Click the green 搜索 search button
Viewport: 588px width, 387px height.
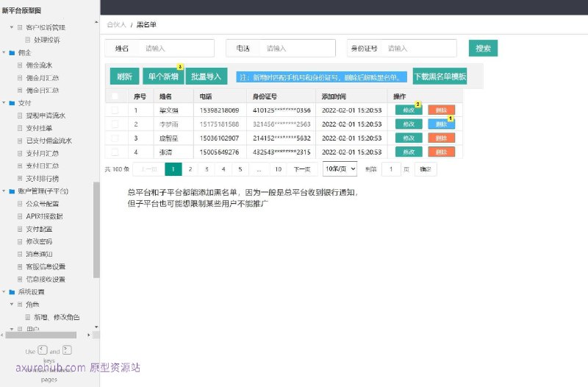[483, 48]
